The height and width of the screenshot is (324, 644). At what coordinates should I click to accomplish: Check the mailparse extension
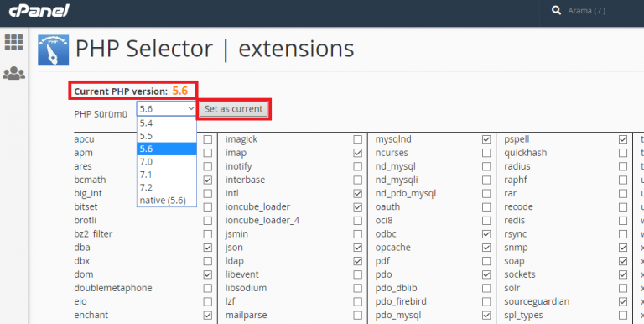[x=358, y=316]
